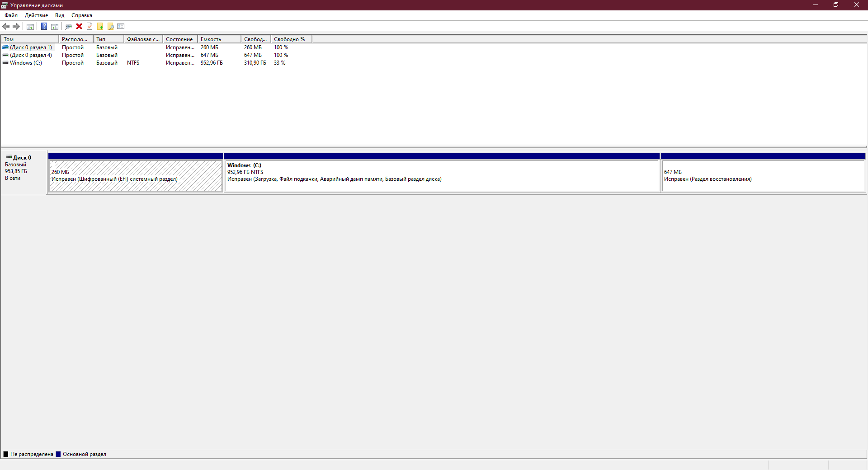Select volume icon for Диск 0 раздел 1
The width and height of the screenshot is (868, 470).
click(x=5, y=47)
